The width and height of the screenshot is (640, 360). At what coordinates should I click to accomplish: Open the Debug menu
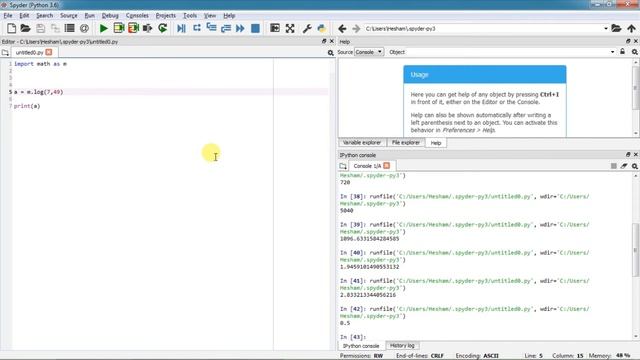110,16
